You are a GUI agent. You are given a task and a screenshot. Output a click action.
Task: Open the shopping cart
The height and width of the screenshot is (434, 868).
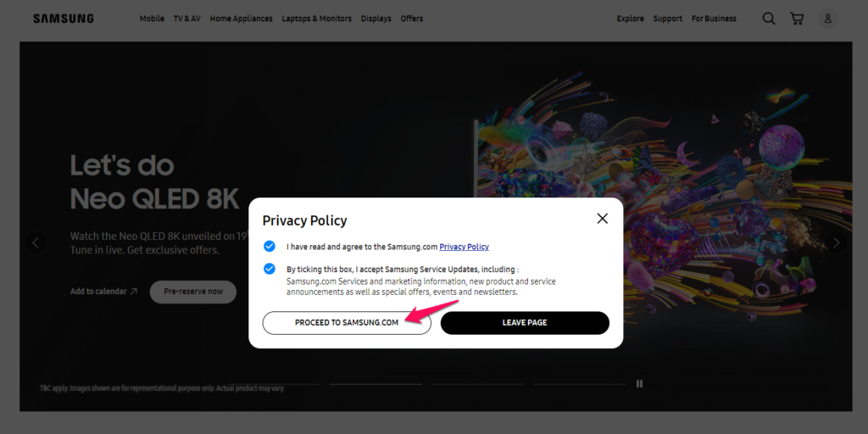[797, 19]
